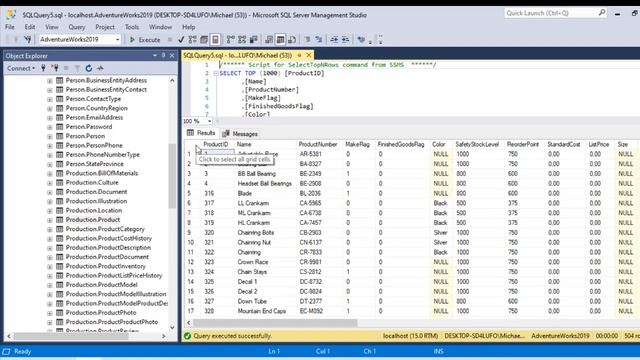Click the Decrease Indent icon
The height and width of the screenshot is (360, 640).
click(334, 40)
